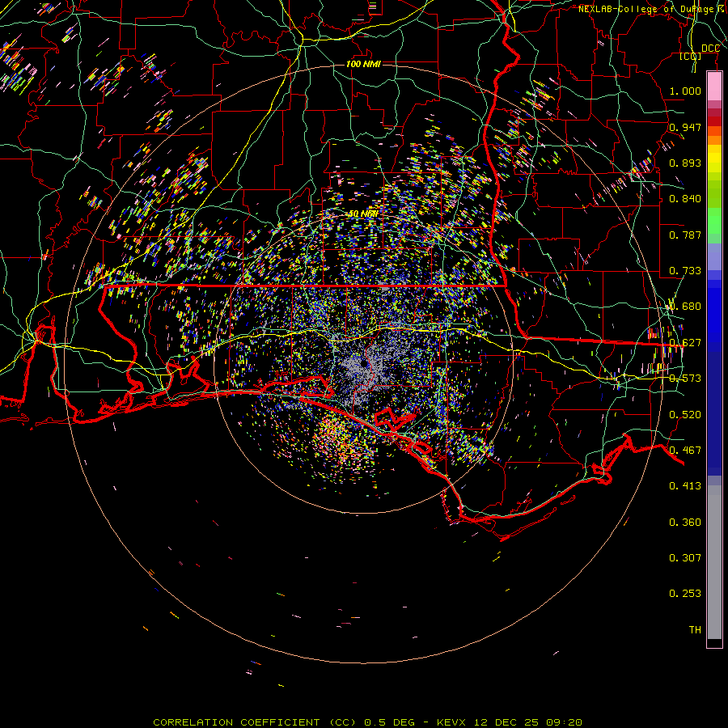Click the 09:20 time stamp

coord(565,722)
